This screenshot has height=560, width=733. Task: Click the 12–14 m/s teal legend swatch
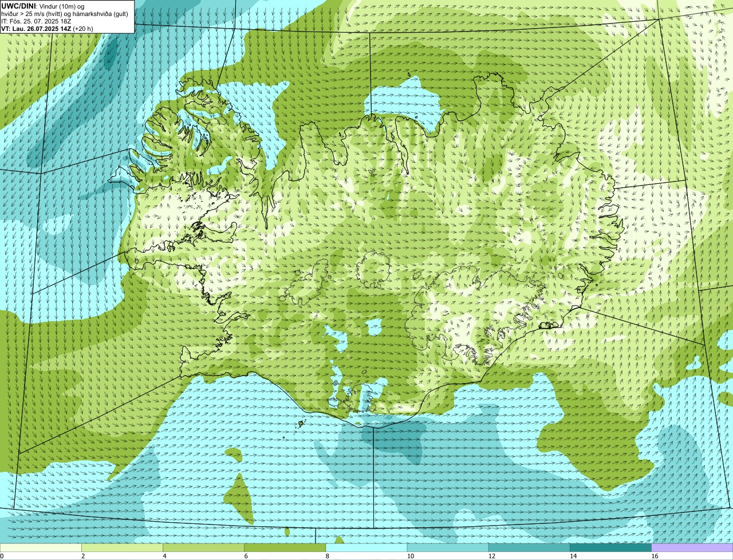[x=529, y=548]
